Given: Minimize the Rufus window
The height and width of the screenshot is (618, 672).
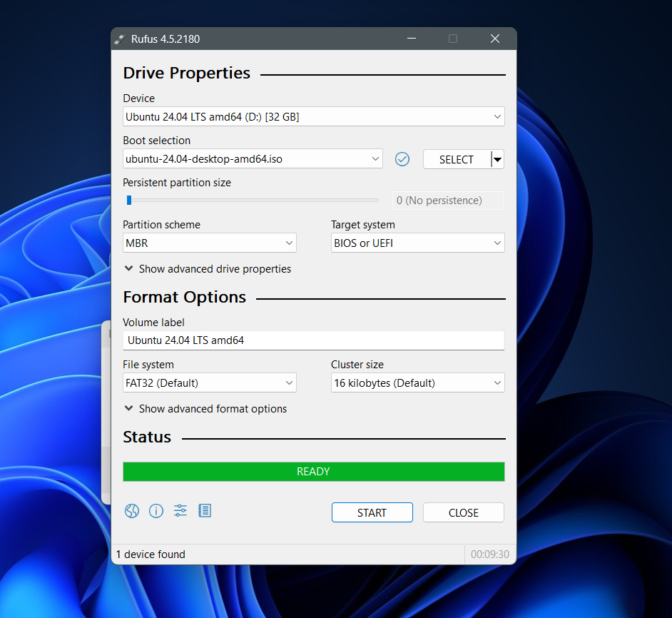Looking at the screenshot, I should tap(412, 39).
